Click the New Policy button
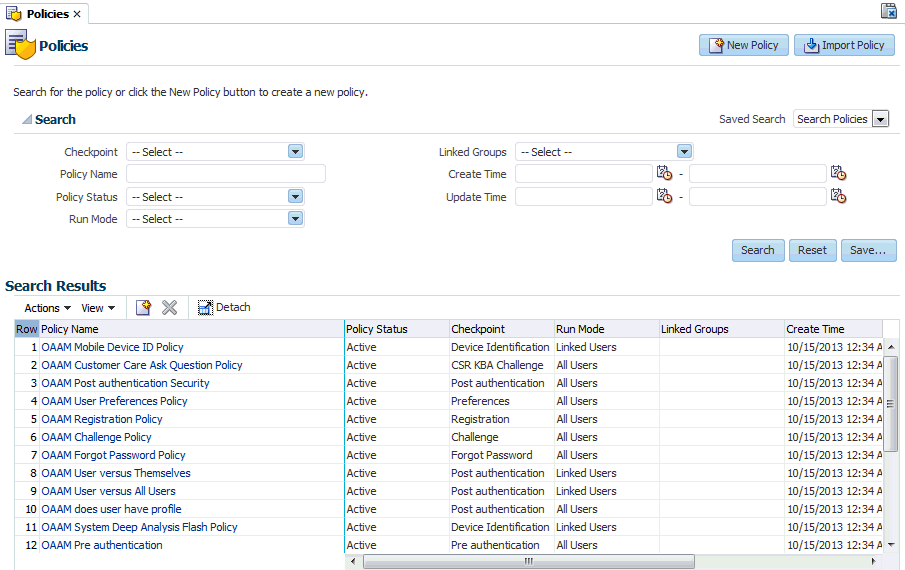 (743, 45)
